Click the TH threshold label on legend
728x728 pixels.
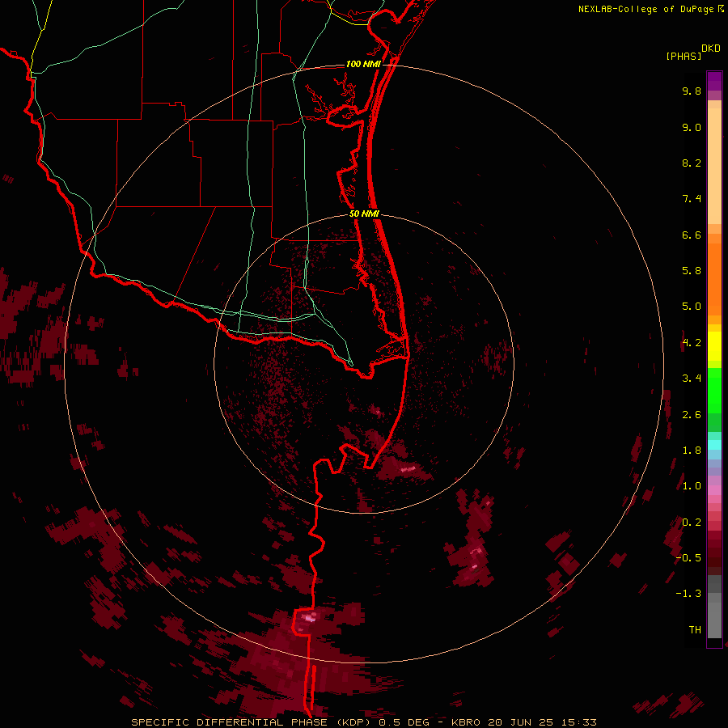[x=695, y=630]
